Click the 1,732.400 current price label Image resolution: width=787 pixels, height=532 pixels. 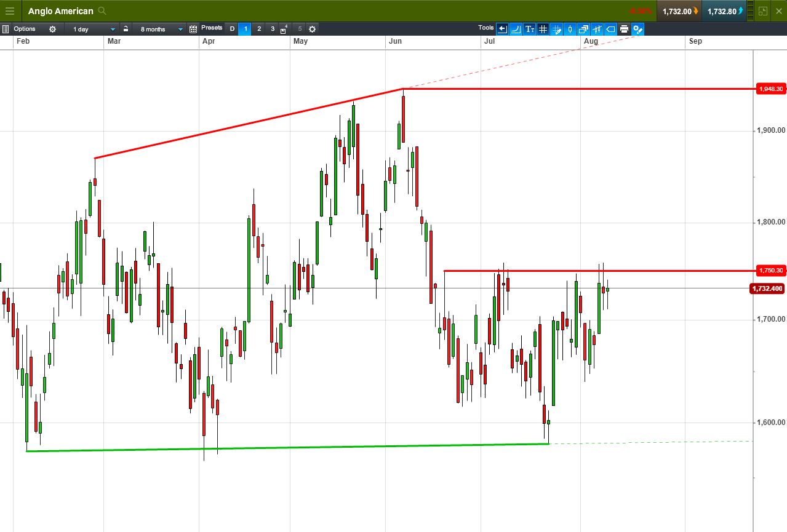(767, 288)
